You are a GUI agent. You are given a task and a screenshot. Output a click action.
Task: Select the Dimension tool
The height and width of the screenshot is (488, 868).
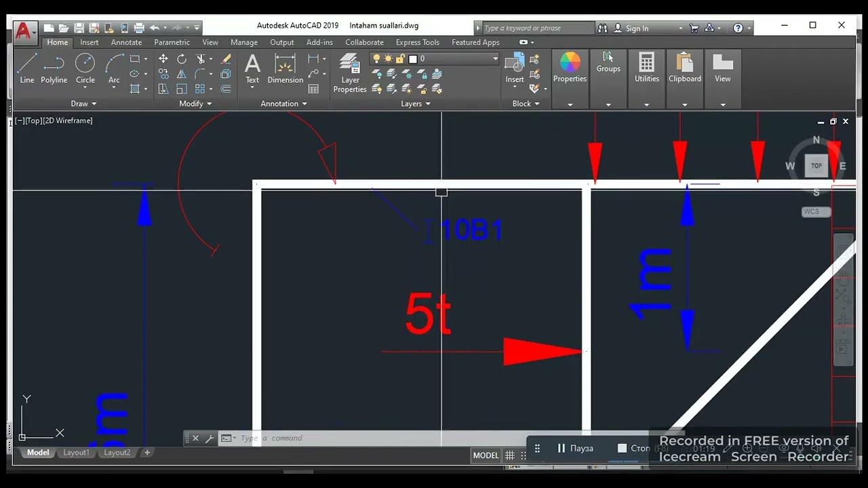coord(285,69)
